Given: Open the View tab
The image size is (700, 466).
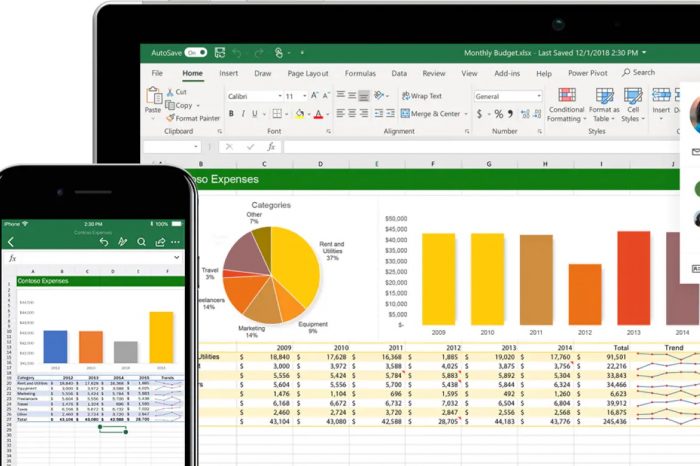Looking at the screenshot, I should pyautogui.click(x=469, y=73).
